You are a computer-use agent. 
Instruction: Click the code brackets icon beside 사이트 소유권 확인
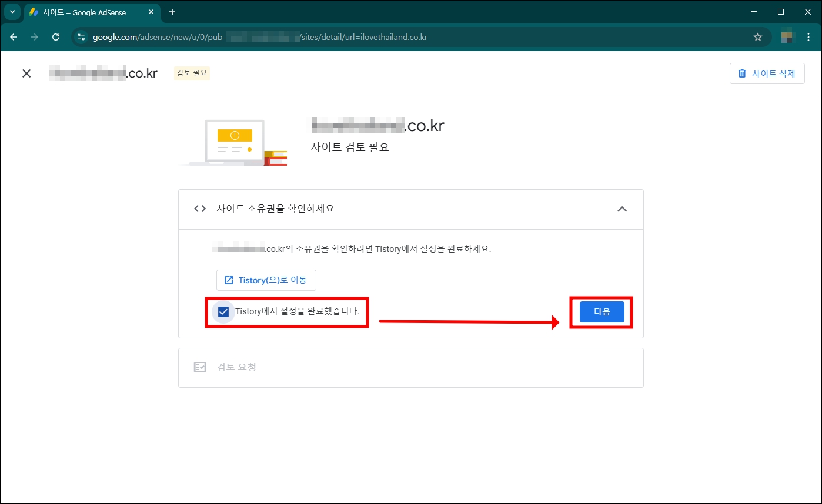[199, 209]
